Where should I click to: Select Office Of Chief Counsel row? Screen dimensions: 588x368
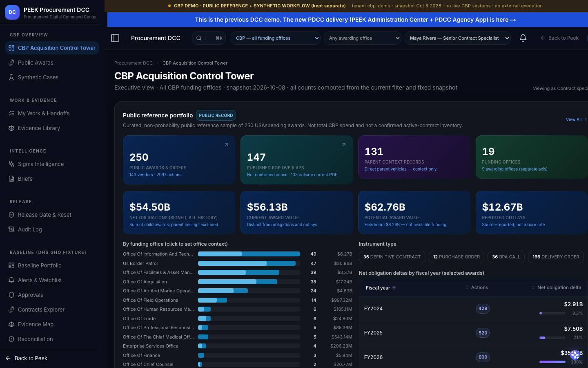point(238,364)
